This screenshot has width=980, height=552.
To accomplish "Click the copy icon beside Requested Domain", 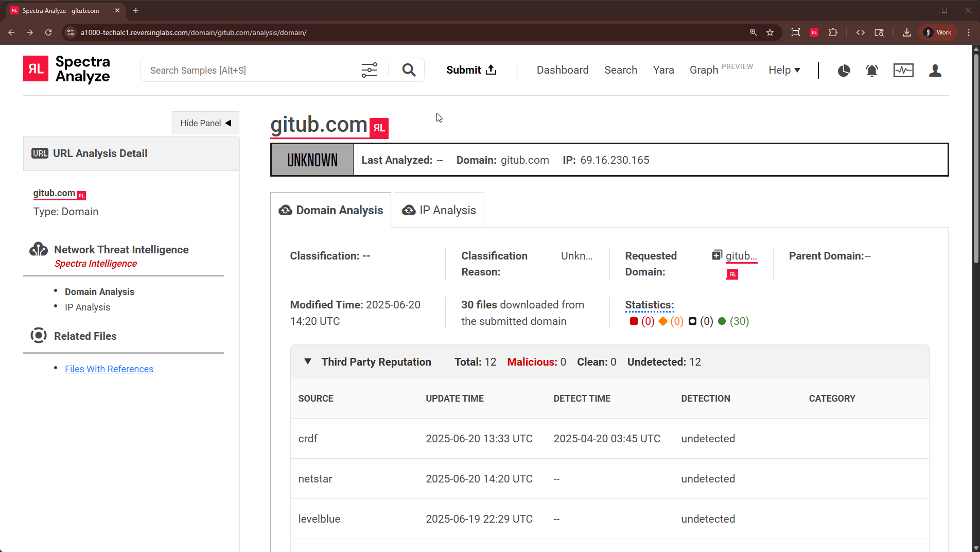I will pyautogui.click(x=717, y=255).
